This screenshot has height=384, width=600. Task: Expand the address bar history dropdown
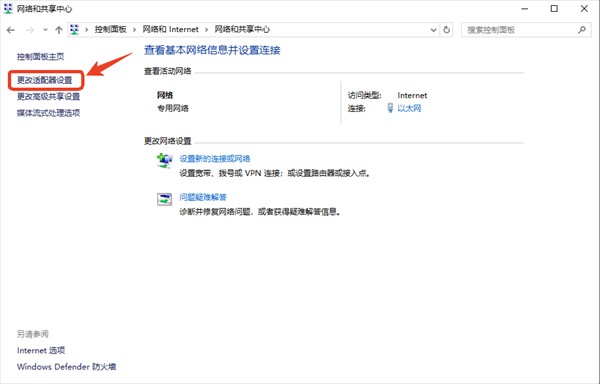[433, 30]
